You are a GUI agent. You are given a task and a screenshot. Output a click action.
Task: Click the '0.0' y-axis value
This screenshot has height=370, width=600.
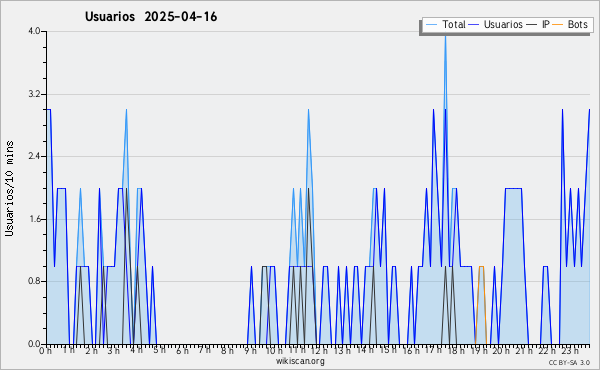(x=34, y=344)
